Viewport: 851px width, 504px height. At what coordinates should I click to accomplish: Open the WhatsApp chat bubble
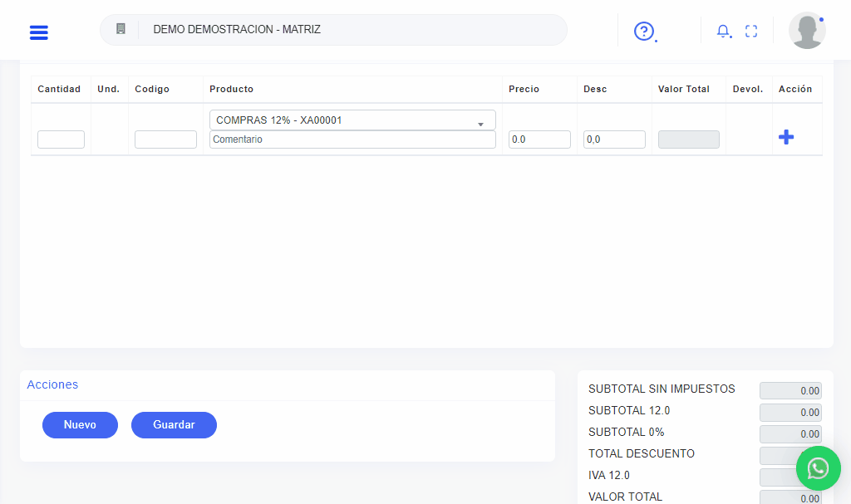click(x=818, y=468)
